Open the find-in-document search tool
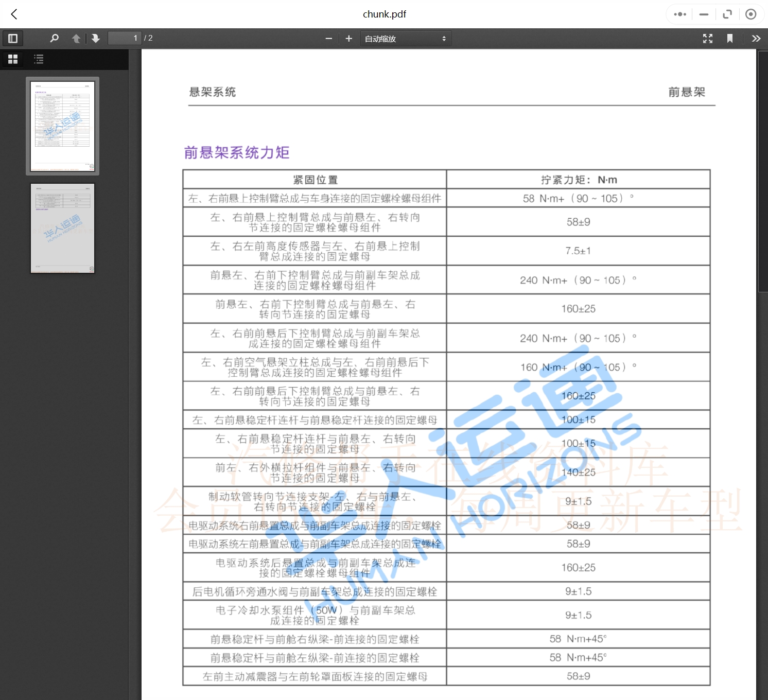The width and height of the screenshot is (768, 700). tap(54, 38)
